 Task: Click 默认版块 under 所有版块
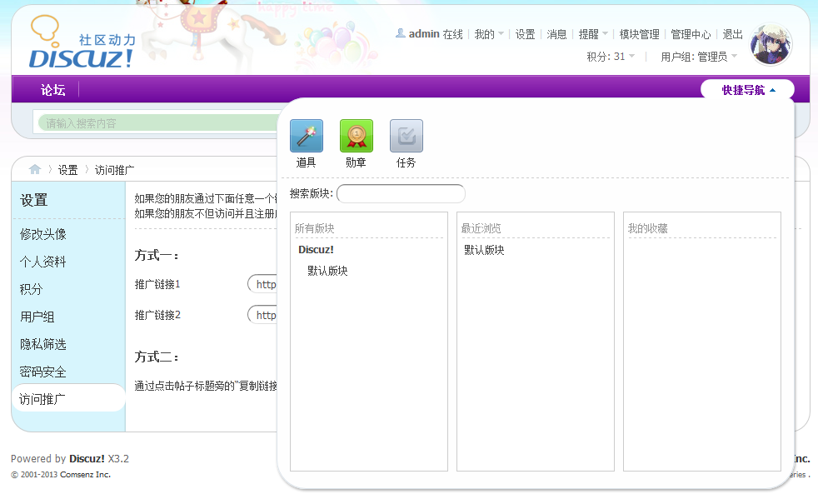coord(327,271)
